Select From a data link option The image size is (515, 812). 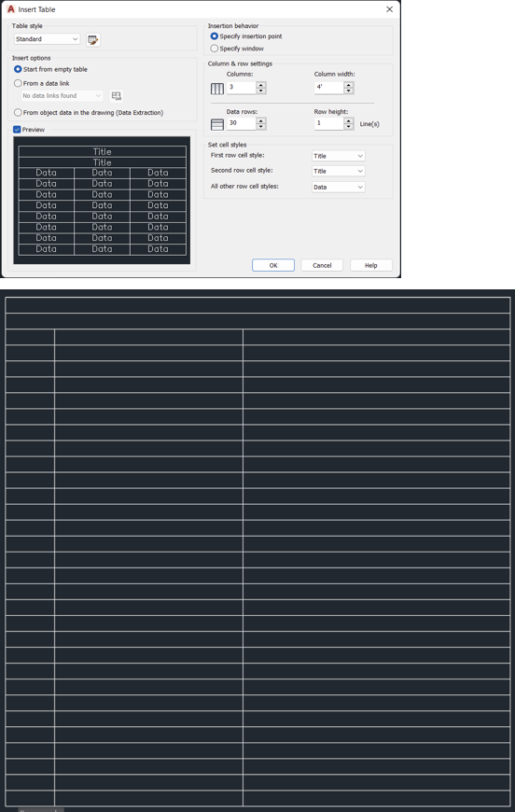[42, 83]
